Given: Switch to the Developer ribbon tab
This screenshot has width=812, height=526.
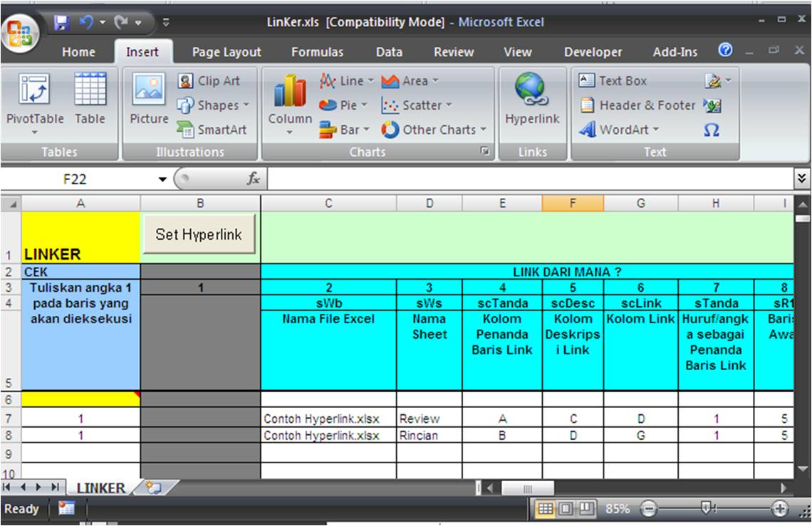Looking at the screenshot, I should click(592, 52).
